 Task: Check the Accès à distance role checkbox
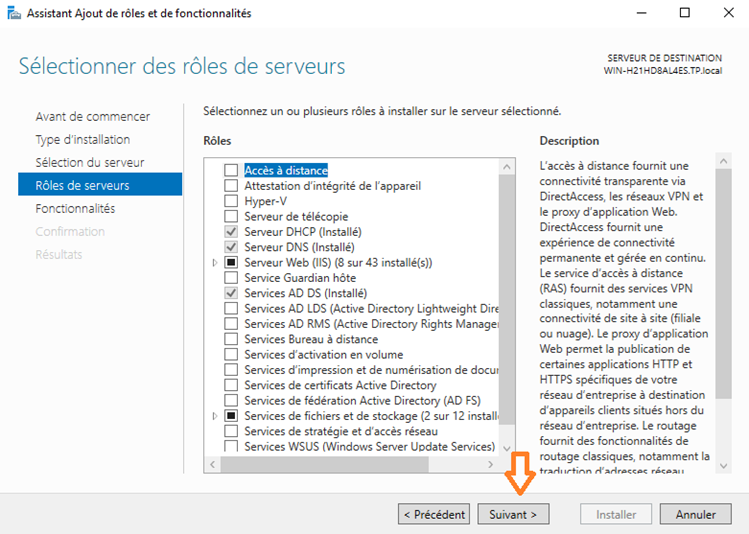click(231, 170)
